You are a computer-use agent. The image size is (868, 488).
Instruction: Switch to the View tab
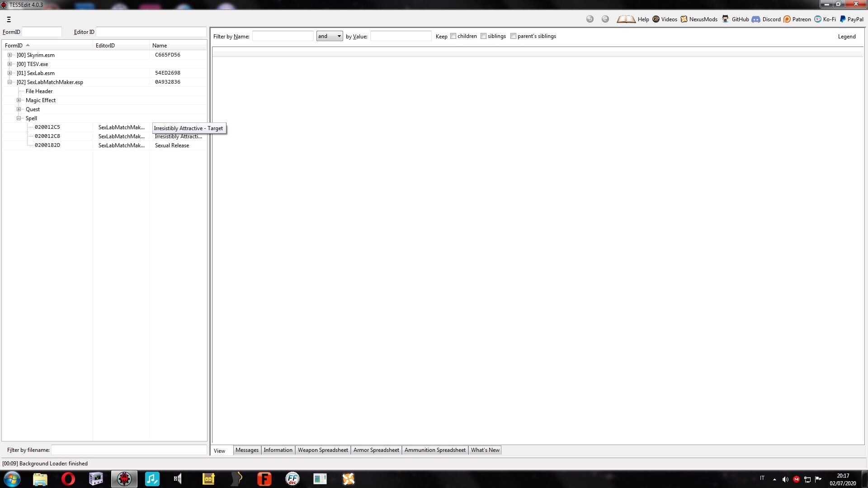(x=220, y=450)
